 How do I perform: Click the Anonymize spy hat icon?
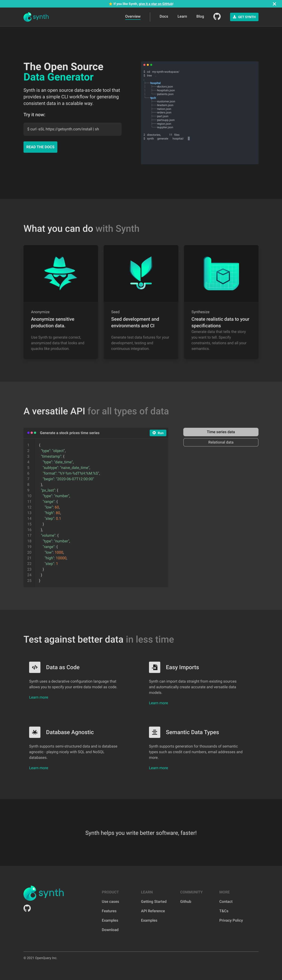click(x=60, y=273)
